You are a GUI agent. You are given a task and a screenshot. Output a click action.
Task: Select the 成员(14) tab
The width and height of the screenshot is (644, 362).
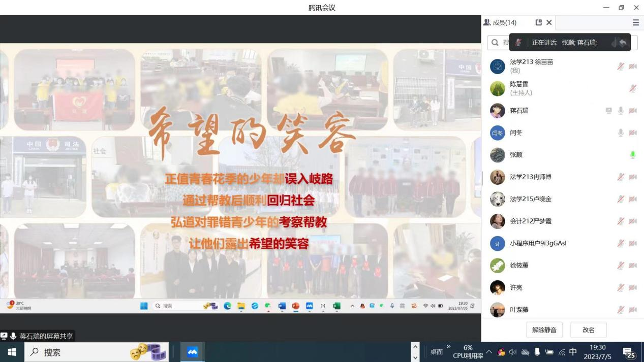[x=500, y=22]
